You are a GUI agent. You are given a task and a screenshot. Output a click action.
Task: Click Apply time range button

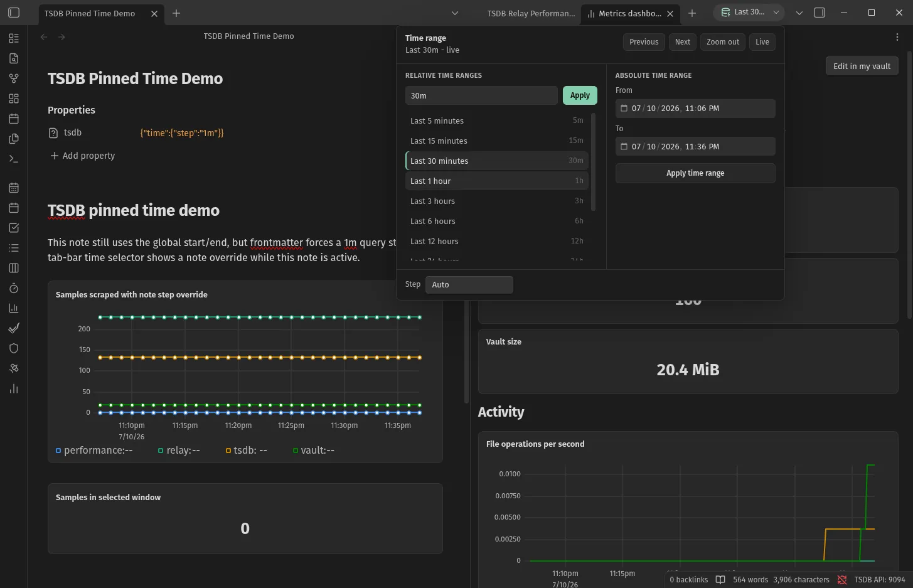point(695,173)
